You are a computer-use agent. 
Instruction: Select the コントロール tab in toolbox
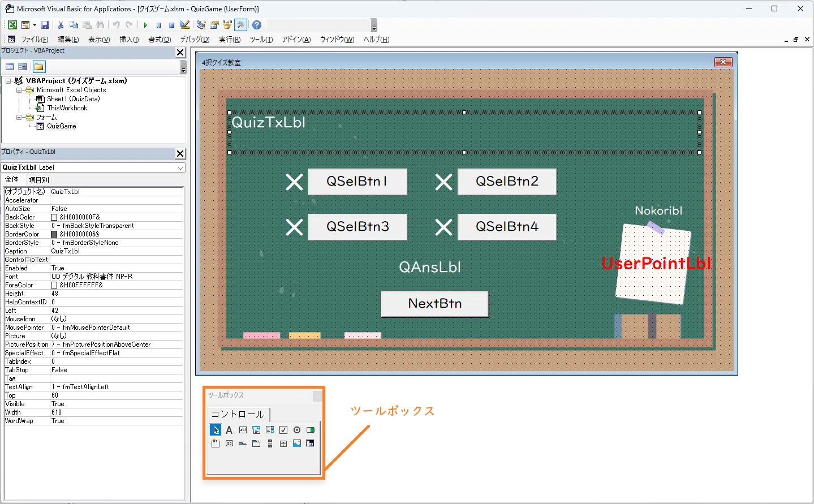(238, 414)
